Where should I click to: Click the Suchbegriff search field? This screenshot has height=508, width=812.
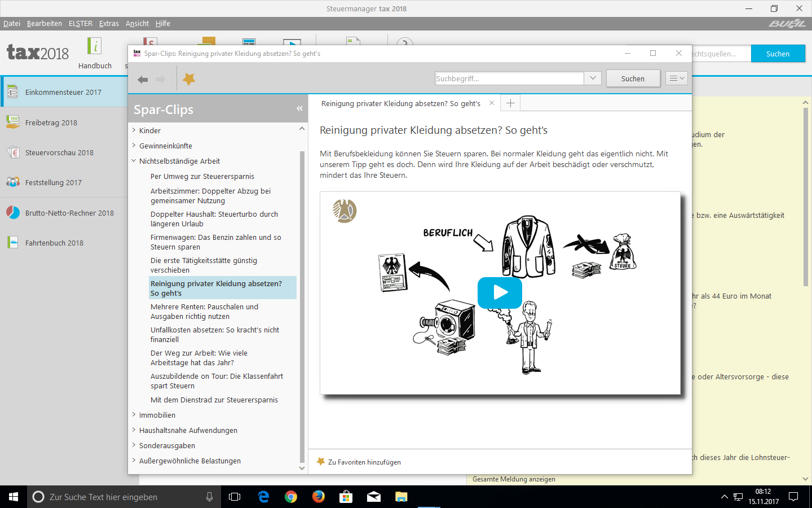509,78
